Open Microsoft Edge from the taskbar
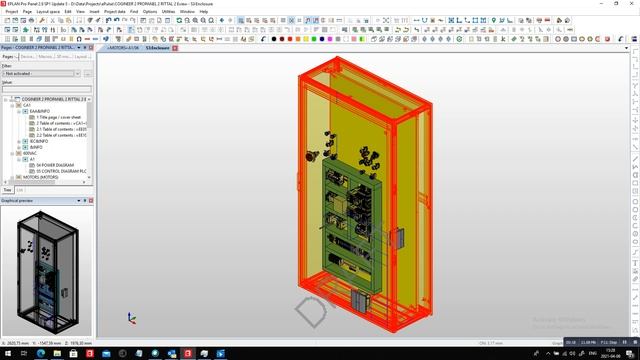Viewport: 640px width, 360px height. click(41, 353)
